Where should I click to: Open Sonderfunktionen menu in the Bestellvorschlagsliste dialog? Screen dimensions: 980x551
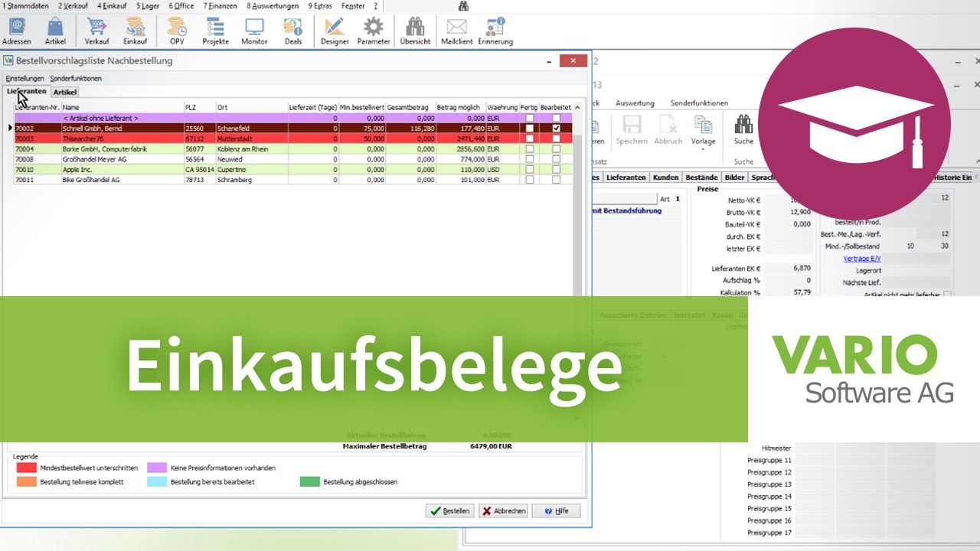(76, 79)
